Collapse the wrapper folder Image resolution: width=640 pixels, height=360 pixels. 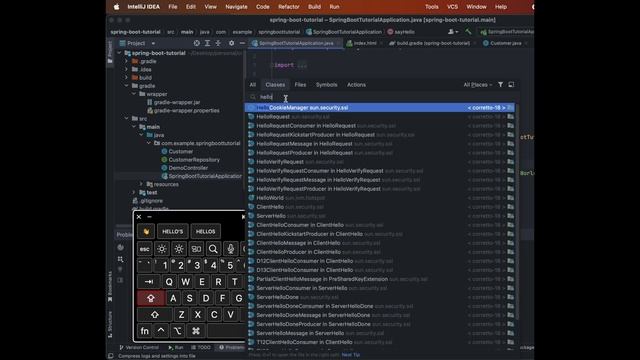[134, 94]
